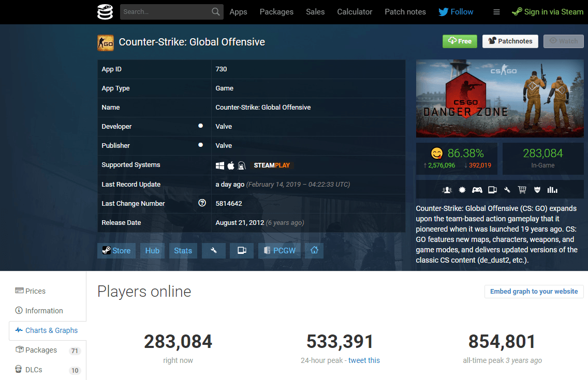Click the Valve publisher value
Image resolution: width=588 pixels, height=380 pixels.
(x=224, y=146)
